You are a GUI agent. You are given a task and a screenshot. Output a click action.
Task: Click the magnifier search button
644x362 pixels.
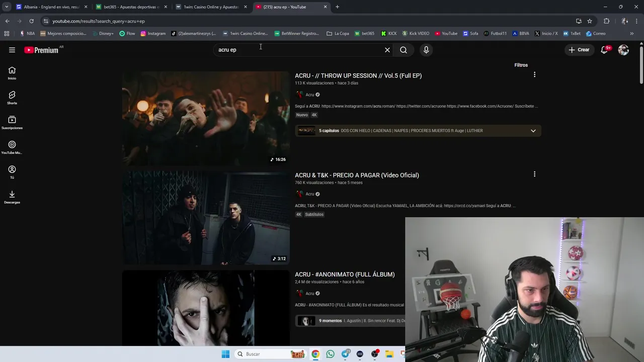pos(404,50)
